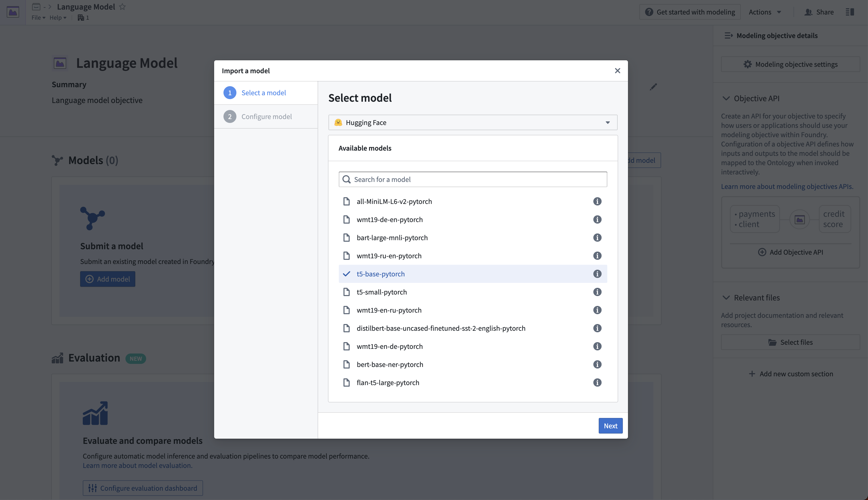The height and width of the screenshot is (500, 868).
Task: Click the edit pencil icon for summary
Action: pyautogui.click(x=653, y=87)
